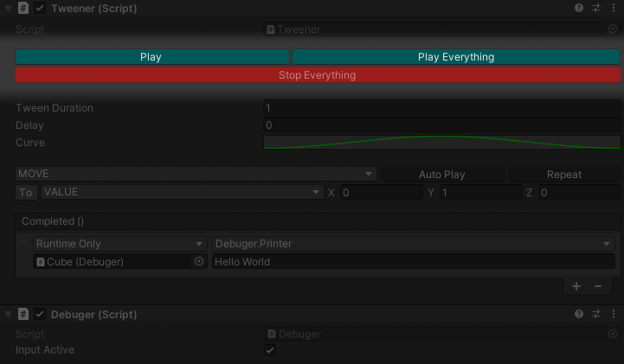Screen dimensions: 624x364
Task: Open the Curve editor field
Action: pyautogui.click(x=441, y=143)
